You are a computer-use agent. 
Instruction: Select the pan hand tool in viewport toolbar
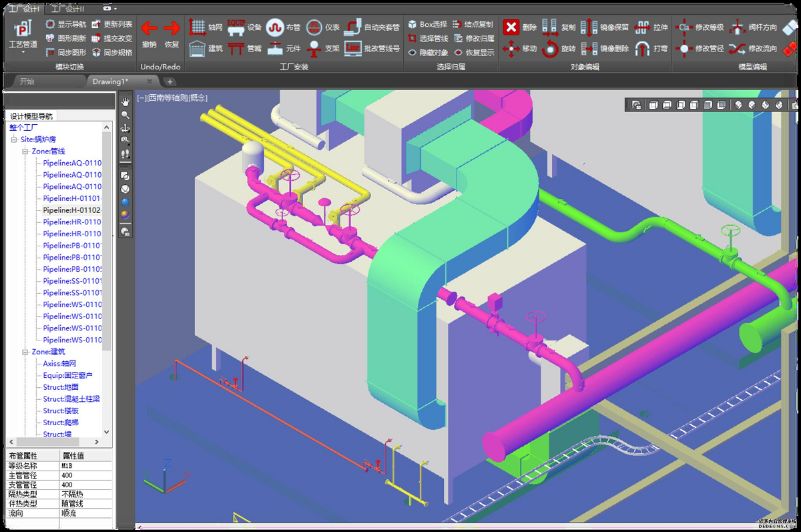(x=125, y=102)
